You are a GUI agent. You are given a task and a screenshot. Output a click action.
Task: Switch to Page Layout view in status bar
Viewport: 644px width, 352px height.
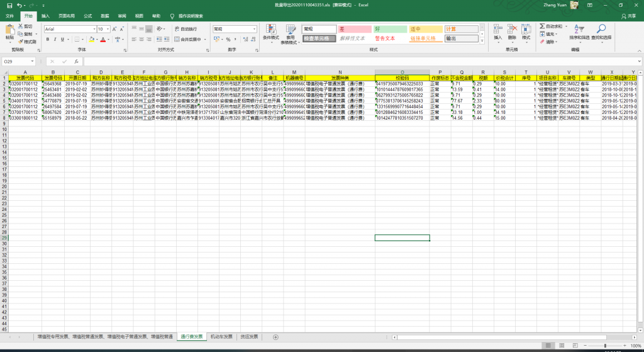[x=562, y=346]
